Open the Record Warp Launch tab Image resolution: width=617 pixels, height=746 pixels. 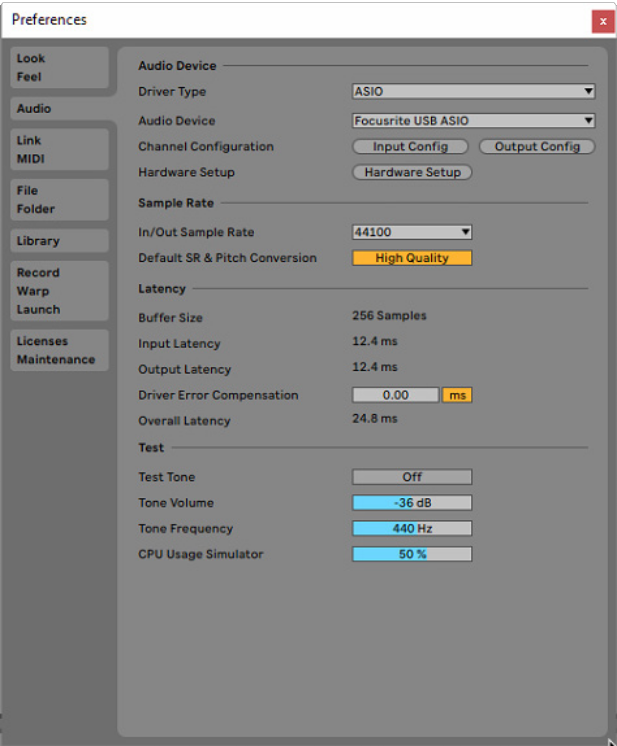point(58,290)
